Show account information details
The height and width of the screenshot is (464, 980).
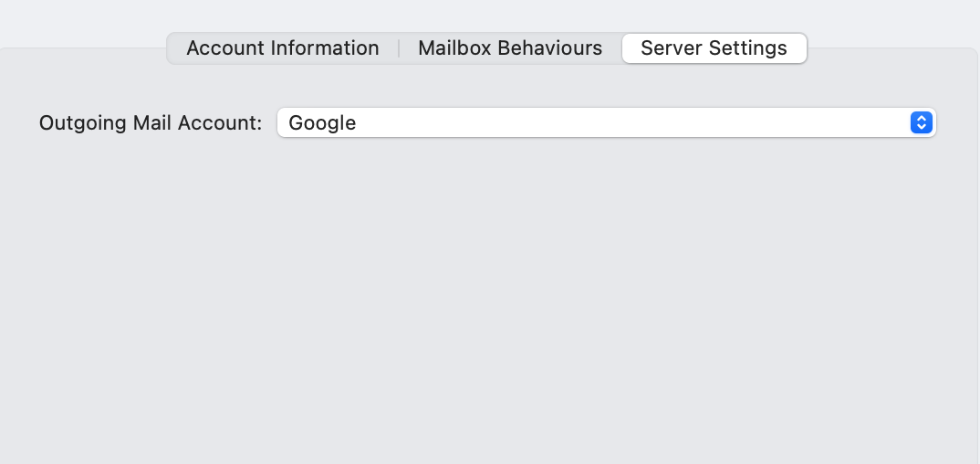coord(282,48)
